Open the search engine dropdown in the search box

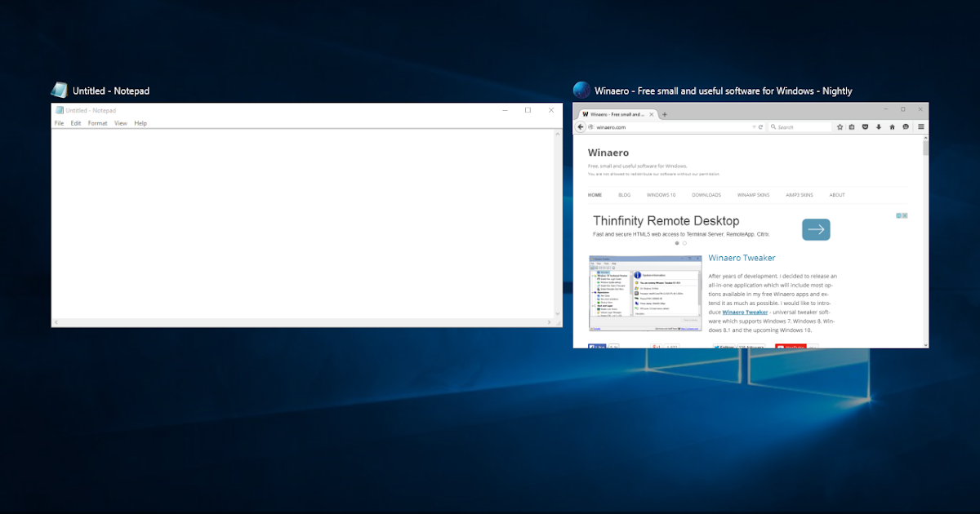point(773,126)
